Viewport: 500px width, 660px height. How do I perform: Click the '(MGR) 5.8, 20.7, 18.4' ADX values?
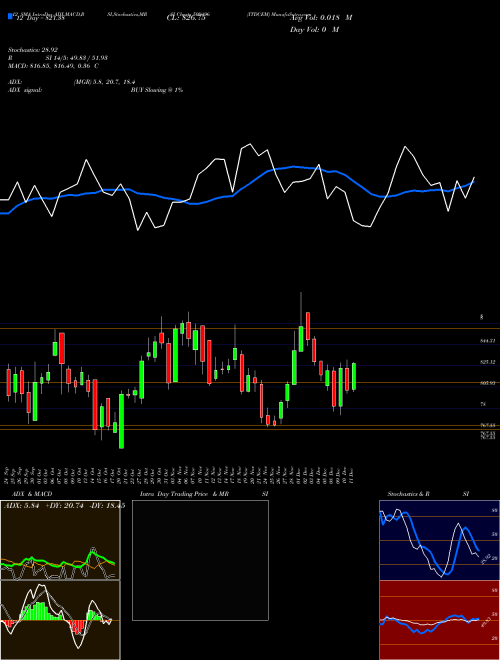click(x=104, y=82)
